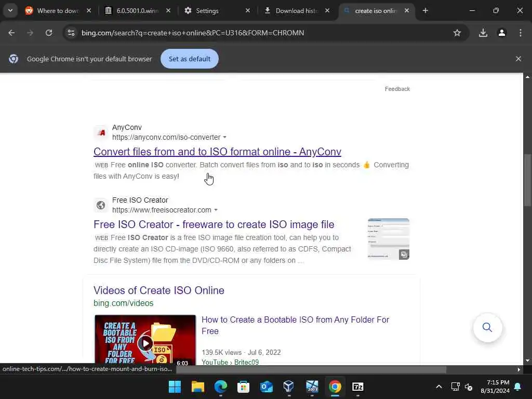
Task: Open Chrome's three-dot menu
Action: point(521,33)
